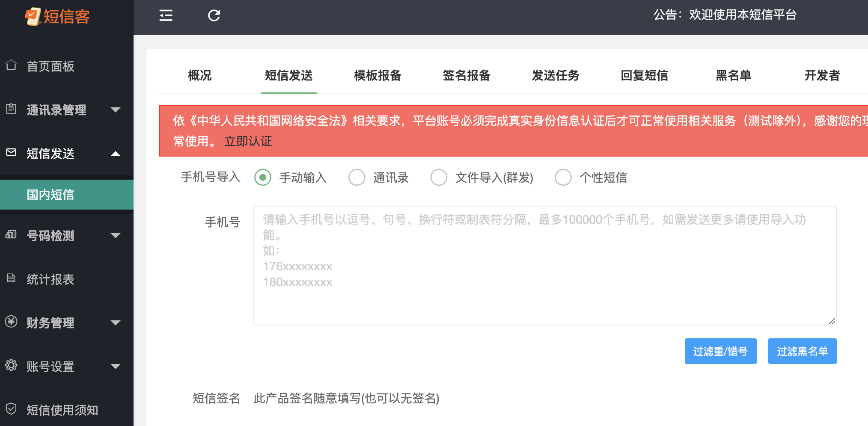
Task: Select the 手动输入 radio button
Action: pyautogui.click(x=262, y=177)
